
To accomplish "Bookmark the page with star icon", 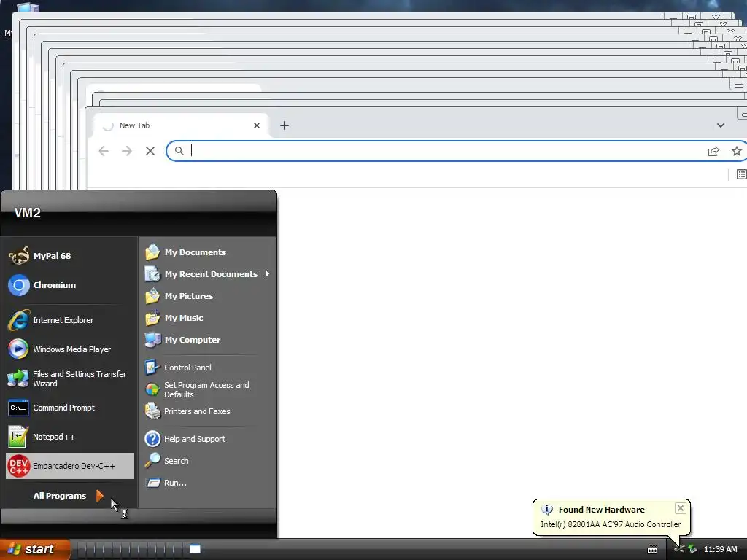I will coord(737,151).
